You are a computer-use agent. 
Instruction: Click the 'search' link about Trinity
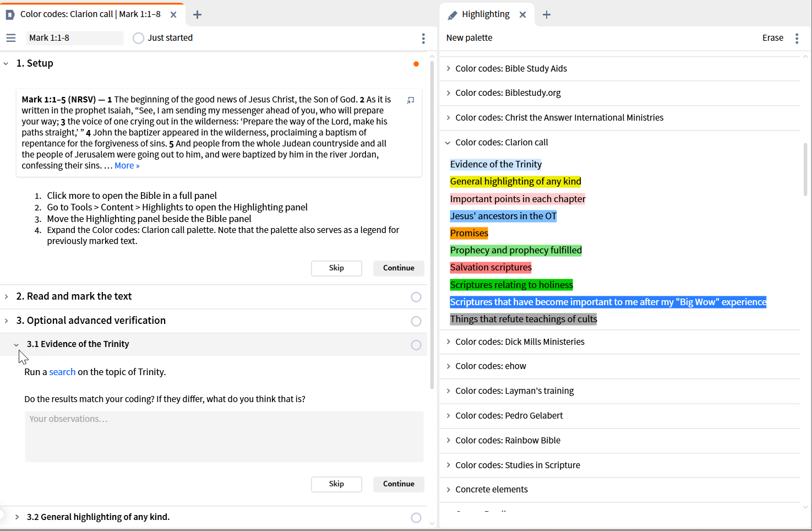click(62, 372)
